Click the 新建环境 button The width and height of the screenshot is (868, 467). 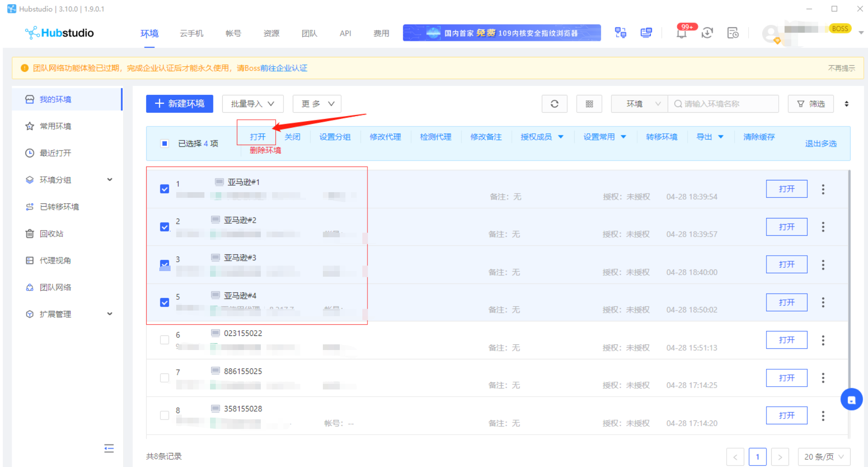pos(180,104)
